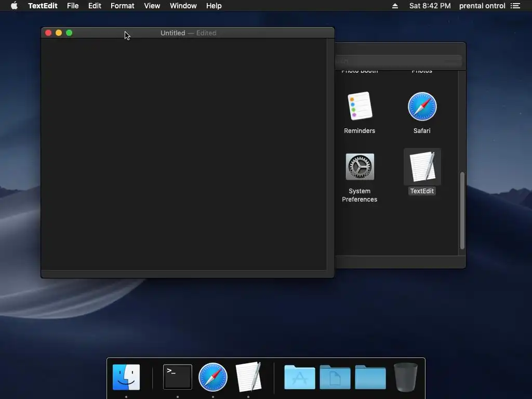Open the Applications folder in Dock

tap(300, 377)
